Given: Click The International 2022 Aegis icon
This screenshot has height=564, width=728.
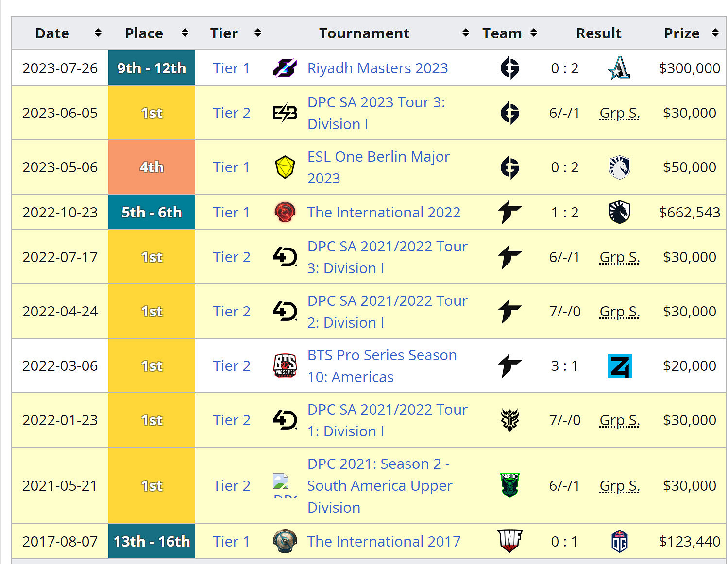Looking at the screenshot, I should [x=285, y=212].
